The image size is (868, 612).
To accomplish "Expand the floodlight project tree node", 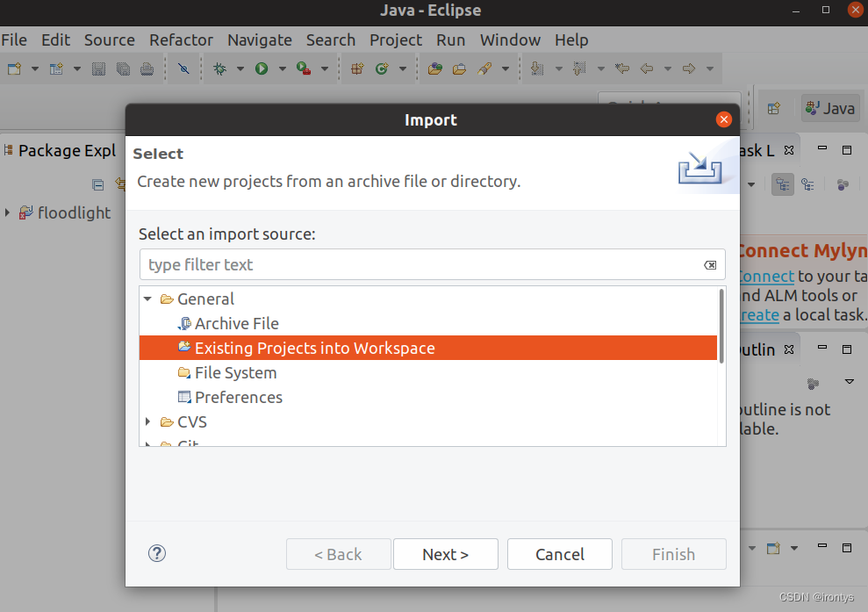I will pyautogui.click(x=7, y=212).
